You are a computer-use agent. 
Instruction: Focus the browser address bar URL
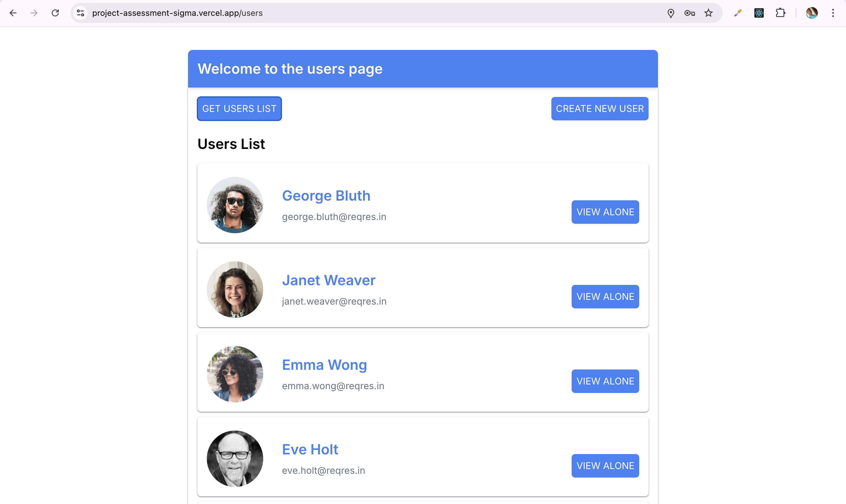pos(340,13)
